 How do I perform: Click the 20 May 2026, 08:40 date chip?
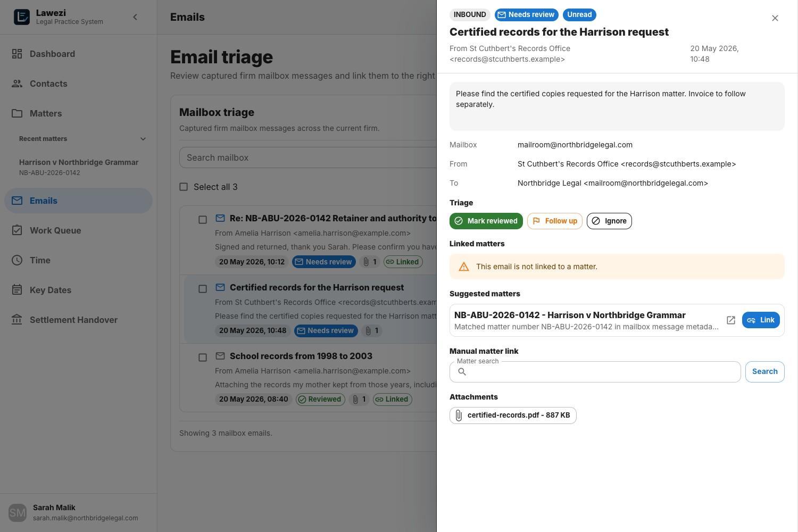click(253, 400)
